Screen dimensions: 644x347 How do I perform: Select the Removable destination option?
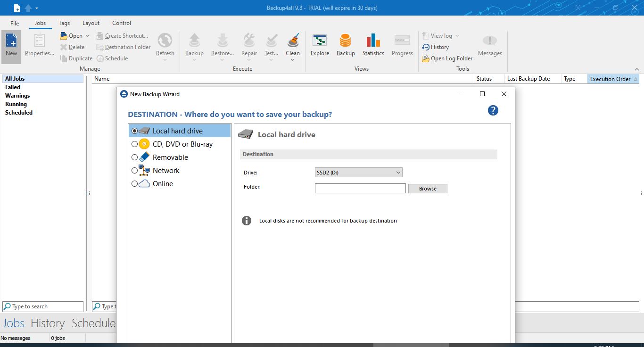180,157
